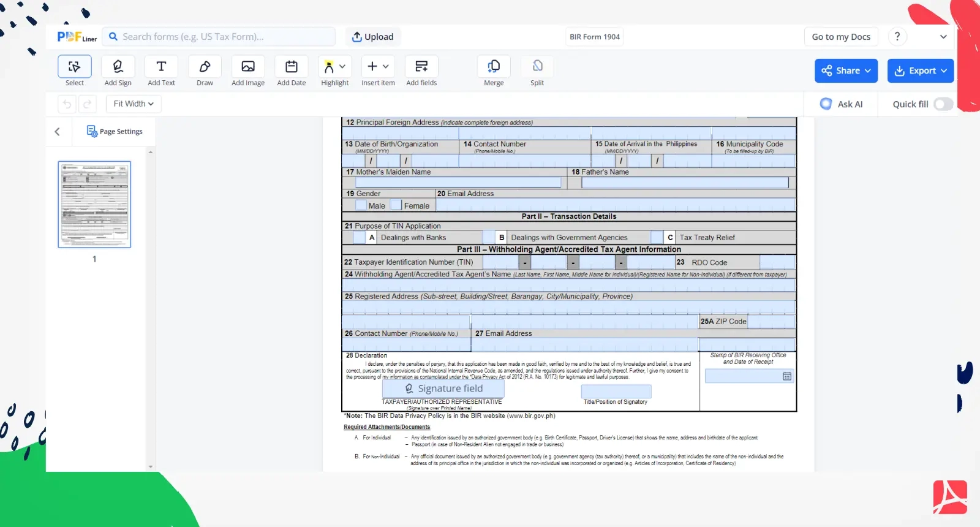Collapse the pages sidebar arrow
Screen dimensions: 980x527
[x=58, y=131]
